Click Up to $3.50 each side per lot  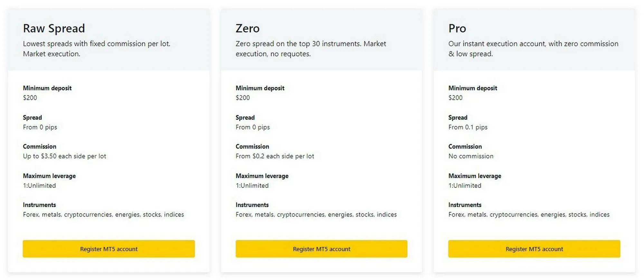(65, 156)
